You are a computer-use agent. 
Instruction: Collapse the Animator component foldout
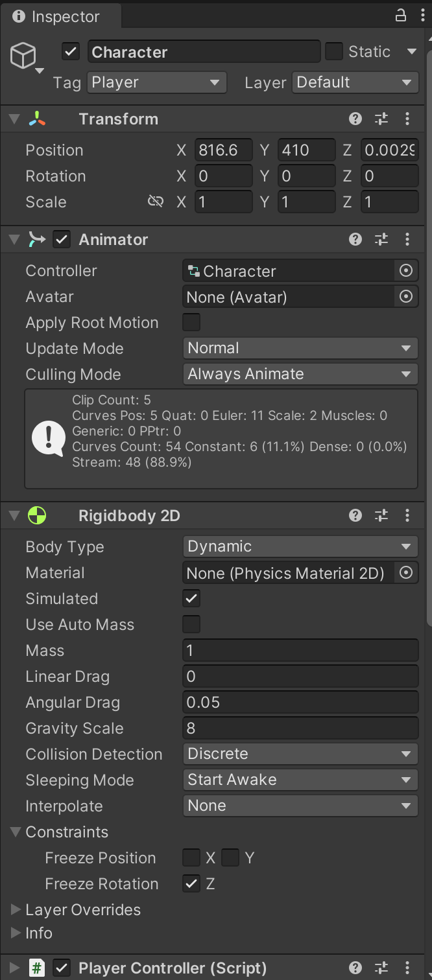tap(15, 239)
